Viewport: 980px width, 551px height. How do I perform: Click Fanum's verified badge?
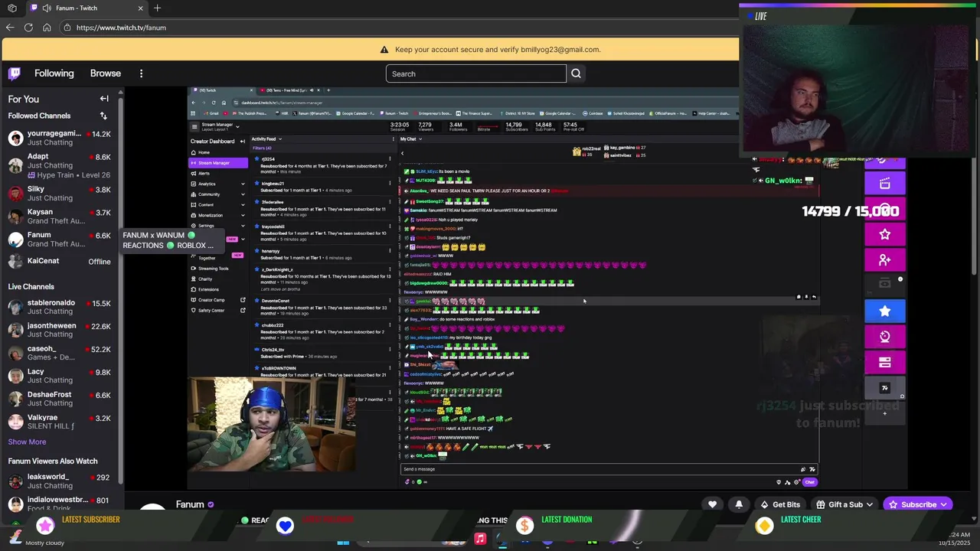point(211,505)
